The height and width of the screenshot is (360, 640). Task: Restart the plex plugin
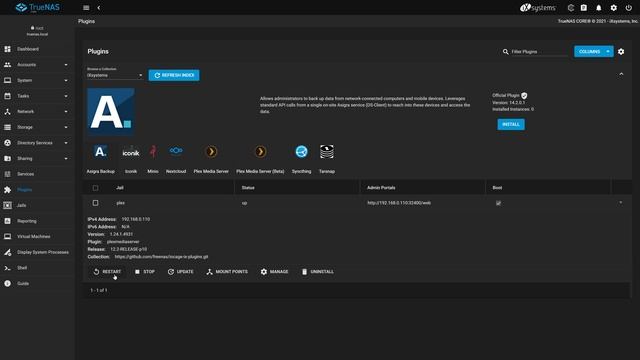click(107, 271)
